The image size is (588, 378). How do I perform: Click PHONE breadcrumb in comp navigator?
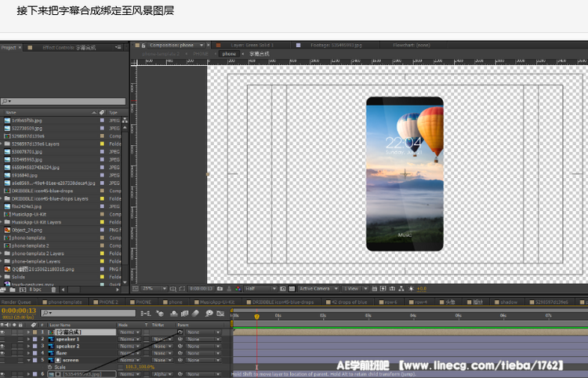point(200,54)
